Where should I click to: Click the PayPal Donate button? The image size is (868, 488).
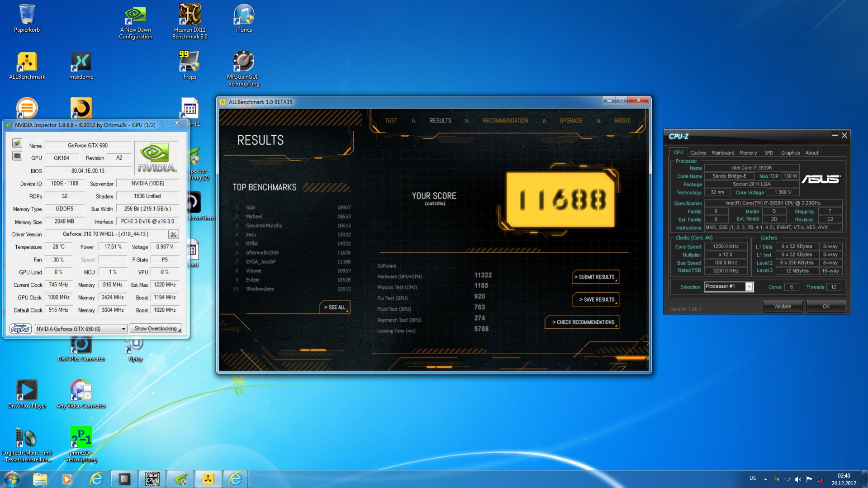(x=20, y=328)
